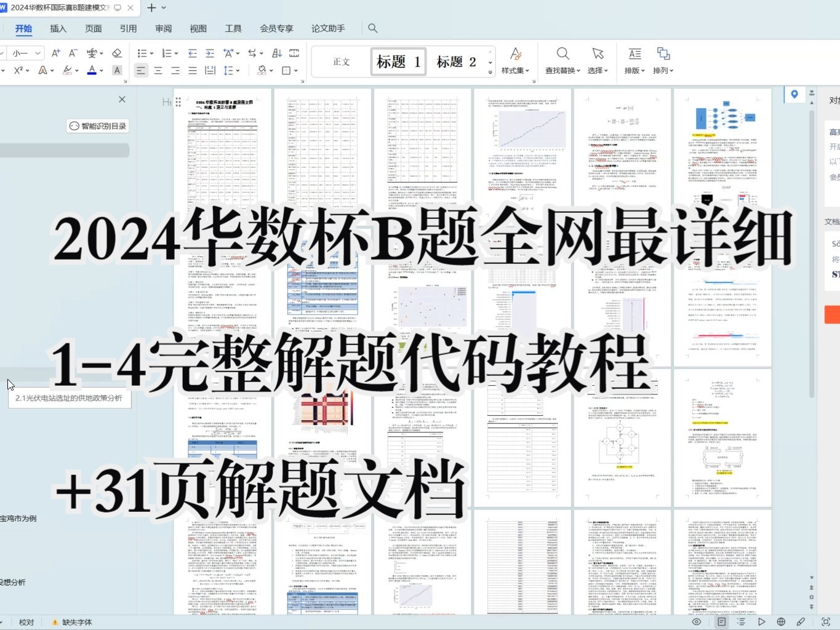Viewport: 840px width, 630px height.
Task: Open the 插入 tab
Action: tap(58, 28)
